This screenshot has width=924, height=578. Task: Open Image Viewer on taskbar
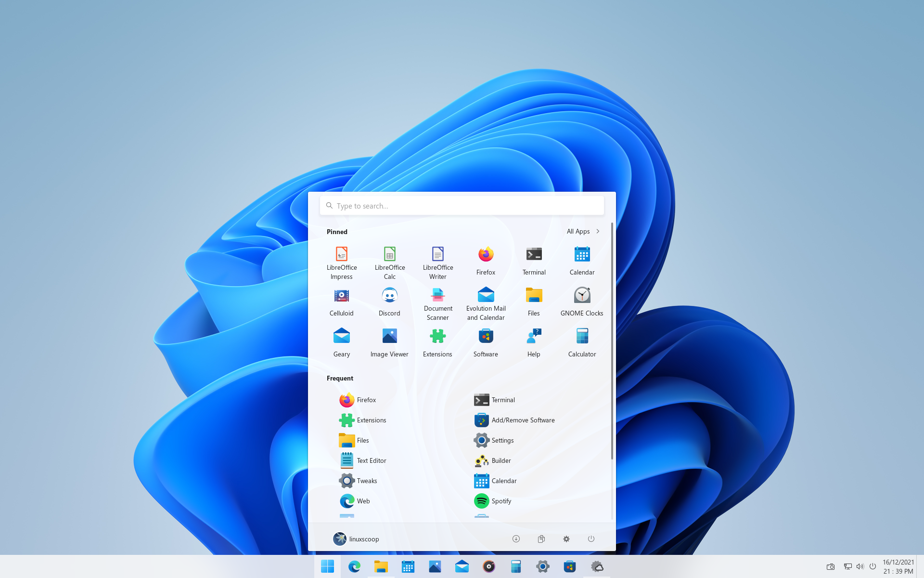(435, 566)
